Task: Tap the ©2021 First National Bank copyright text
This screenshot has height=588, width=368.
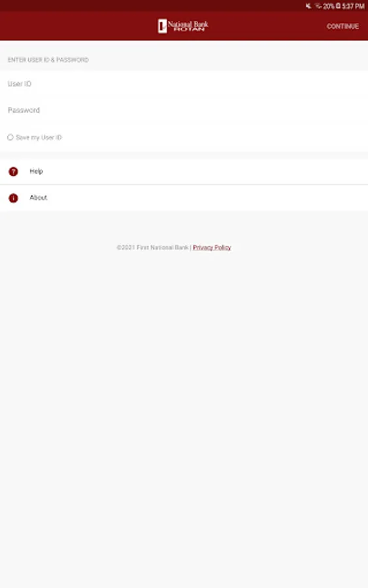Action: point(152,248)
